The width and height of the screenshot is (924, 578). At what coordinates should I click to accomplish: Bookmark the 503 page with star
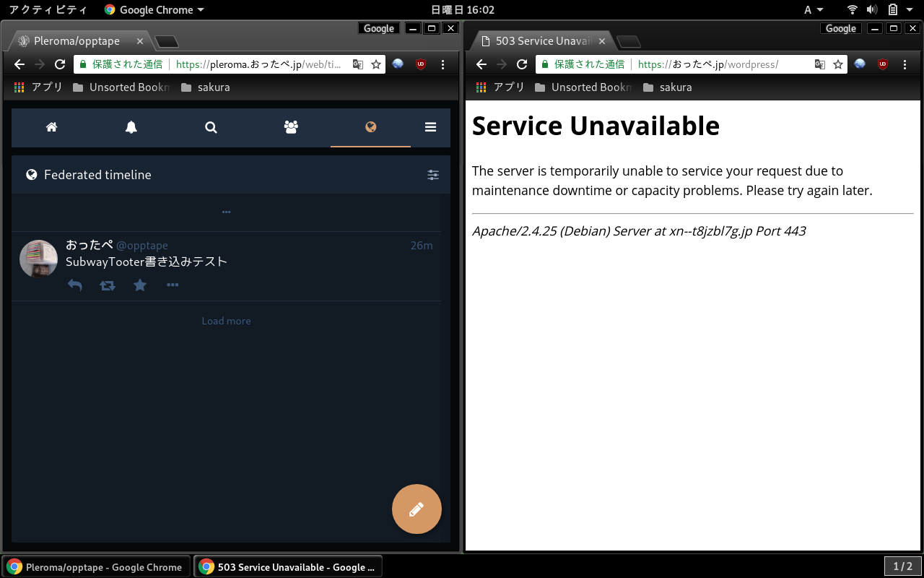[x=838, y=64]
